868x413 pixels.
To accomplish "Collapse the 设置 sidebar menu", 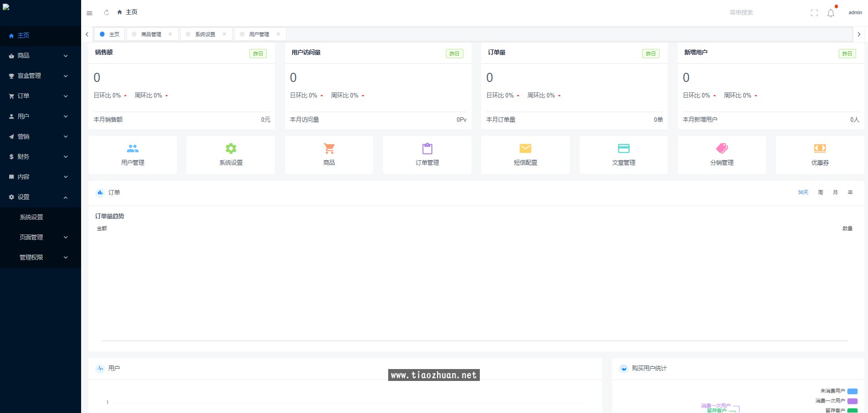I will pos(40,197).
